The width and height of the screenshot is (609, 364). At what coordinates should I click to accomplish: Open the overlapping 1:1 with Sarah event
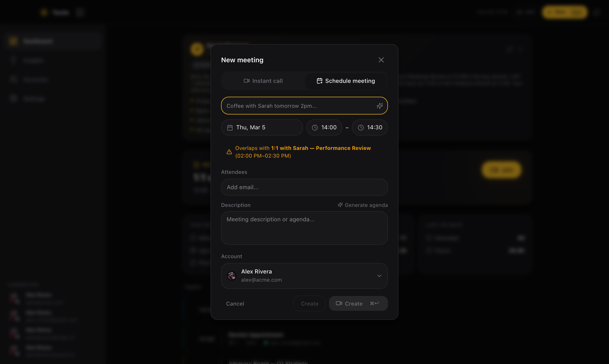[321, 148]
